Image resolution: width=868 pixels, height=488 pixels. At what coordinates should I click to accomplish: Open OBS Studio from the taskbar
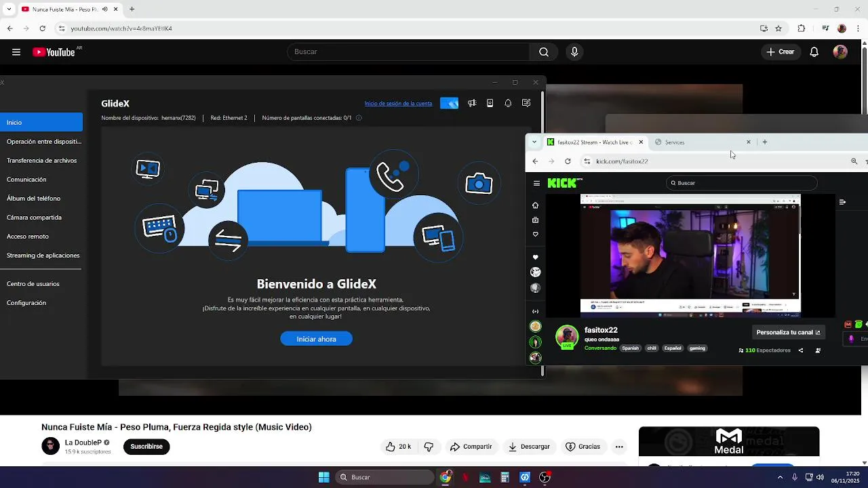[545, 477]
